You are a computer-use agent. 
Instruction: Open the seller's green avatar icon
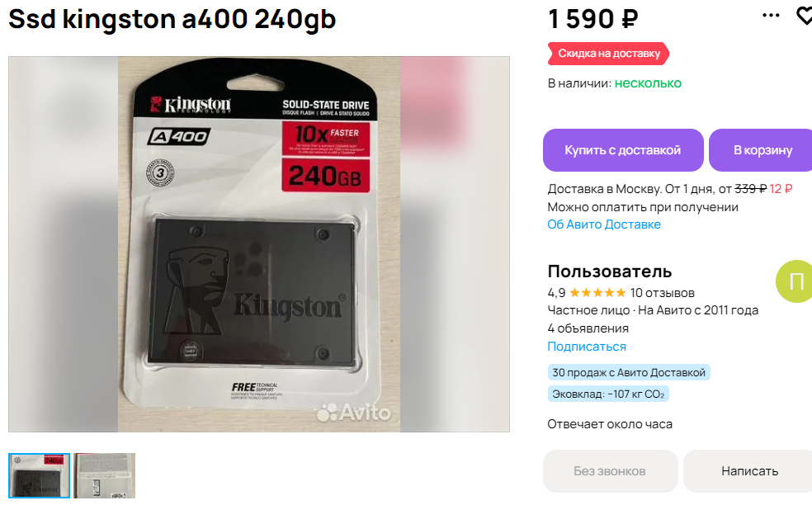pos(794,281)
